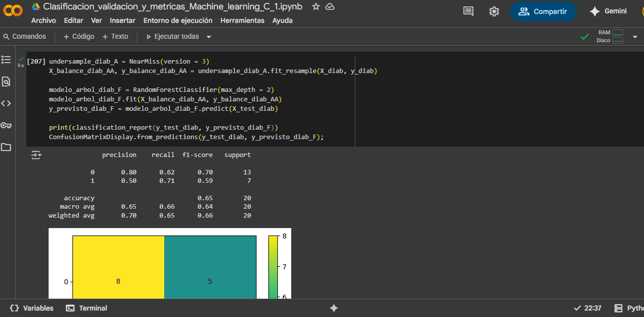This screenshot has height=317, width=644.
Task: Click the NearMiss code line in cell
Action: tap(129, 62)
